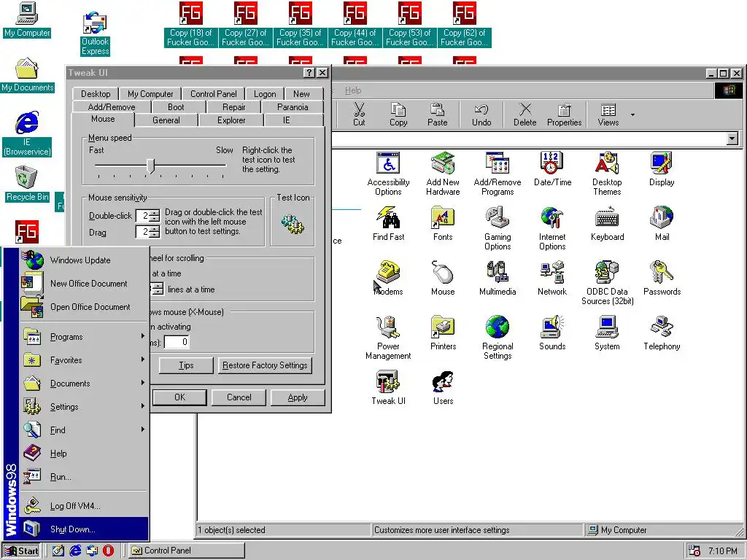Image resolution: width=747 pixels, height=560 pixels.
Task: Click Restore Factory Settings
Action: point(265,365)
